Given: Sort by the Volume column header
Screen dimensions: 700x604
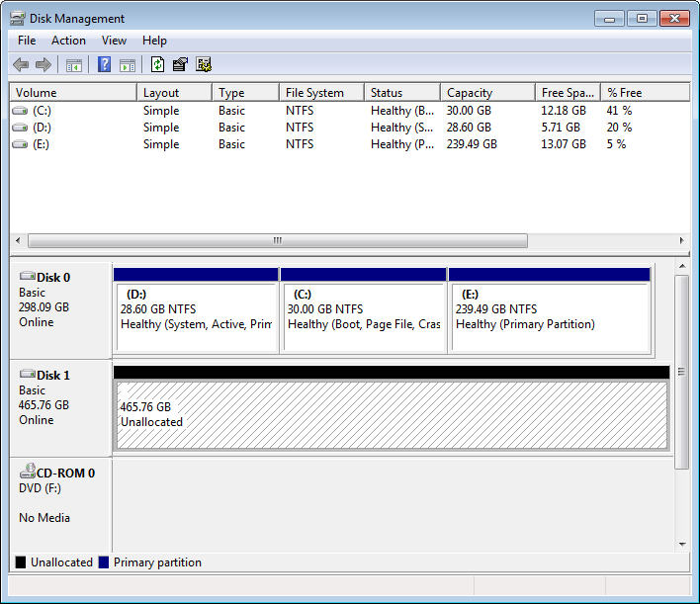Looking at the screenshot, I should [73, 92].
